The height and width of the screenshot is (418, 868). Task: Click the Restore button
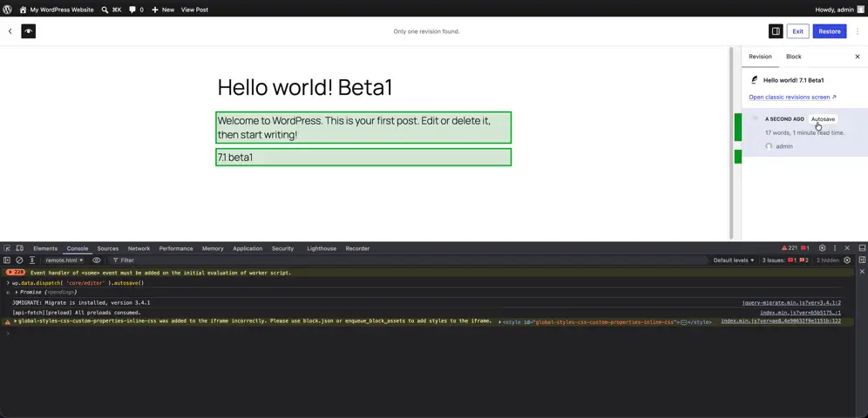coord(830,31)
